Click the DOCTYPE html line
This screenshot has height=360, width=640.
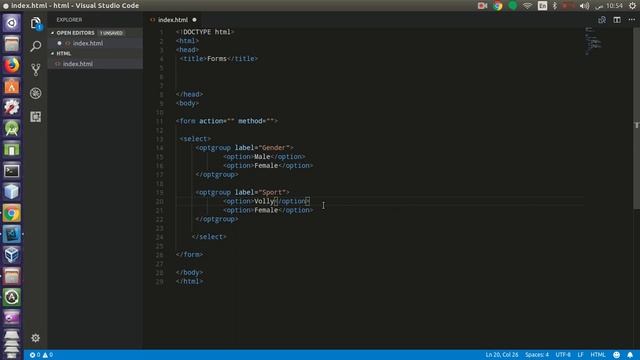(205, 32)
